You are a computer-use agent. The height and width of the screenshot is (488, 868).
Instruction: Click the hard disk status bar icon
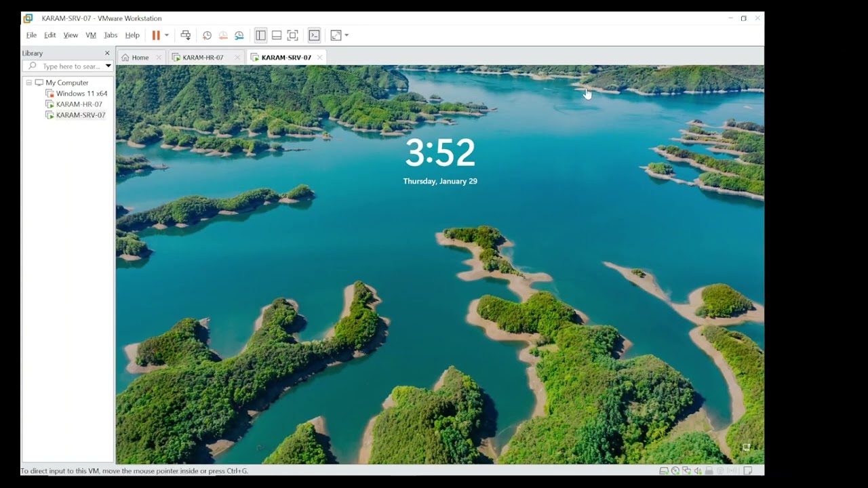point(664,470)
